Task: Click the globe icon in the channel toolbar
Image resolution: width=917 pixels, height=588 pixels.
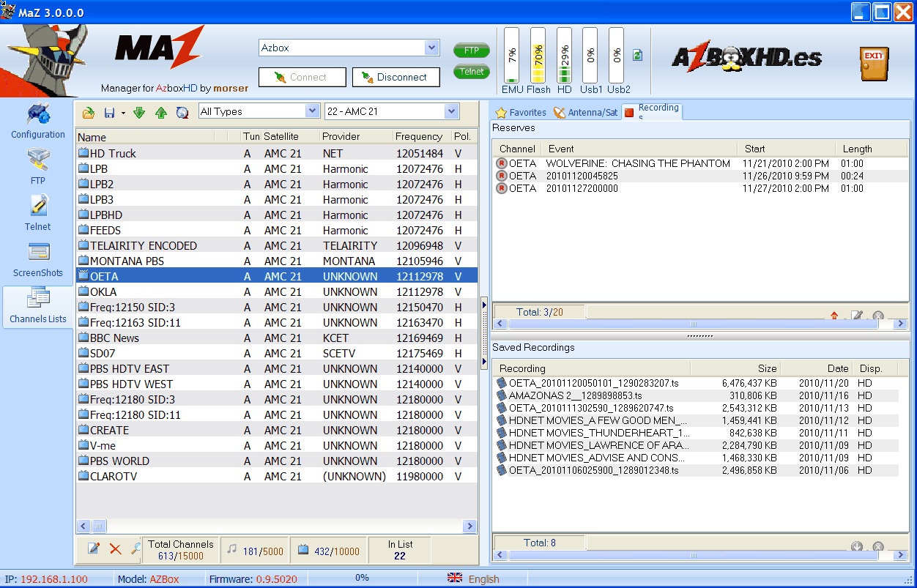Action: tap(182, 112)
